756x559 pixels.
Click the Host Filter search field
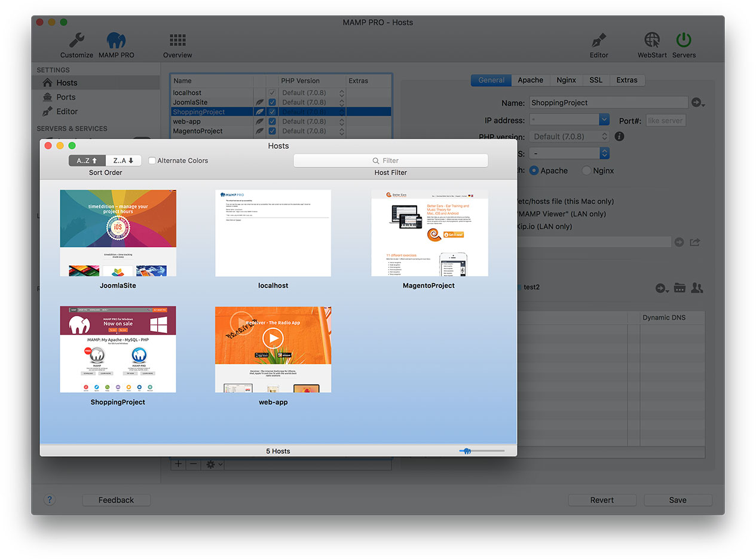pos(391,161)
